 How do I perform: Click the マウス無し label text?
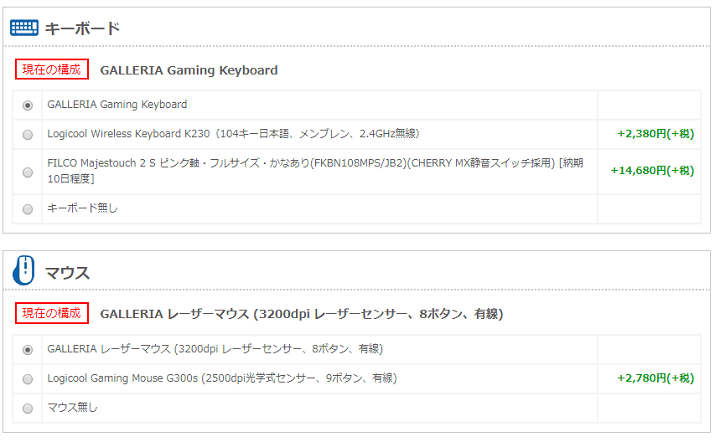pos(73,408)
